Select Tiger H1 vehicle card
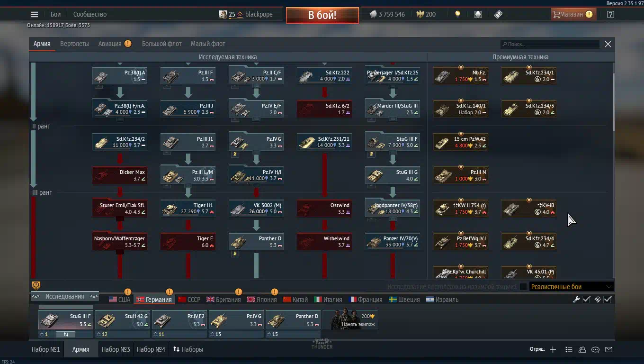Viewport: 644px width, 364px height. pos(188,209)
